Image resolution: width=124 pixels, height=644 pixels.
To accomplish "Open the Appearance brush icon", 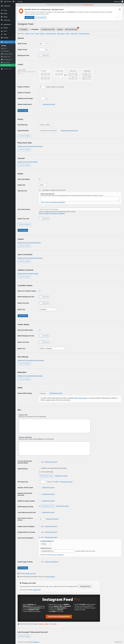I will [2, 24].
